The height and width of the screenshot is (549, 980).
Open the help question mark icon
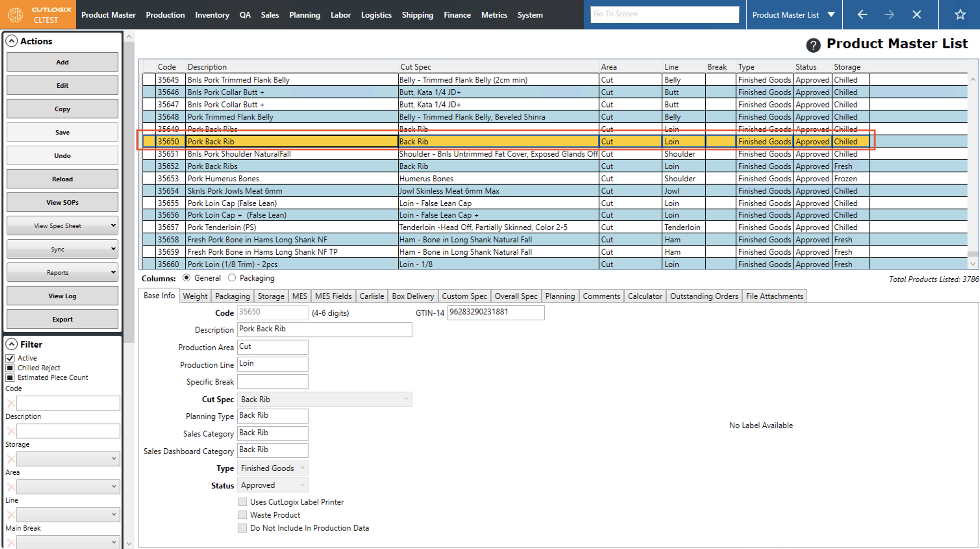click(813, 45)
